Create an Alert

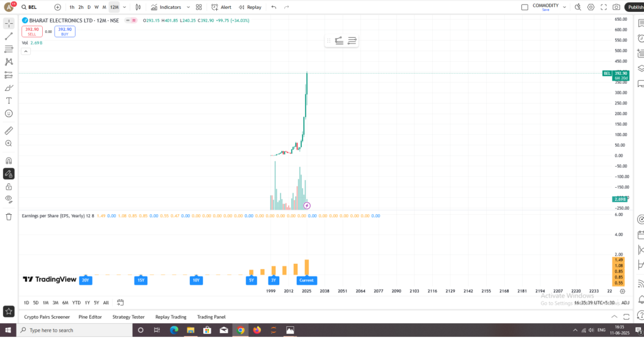(x=221, y=7)
